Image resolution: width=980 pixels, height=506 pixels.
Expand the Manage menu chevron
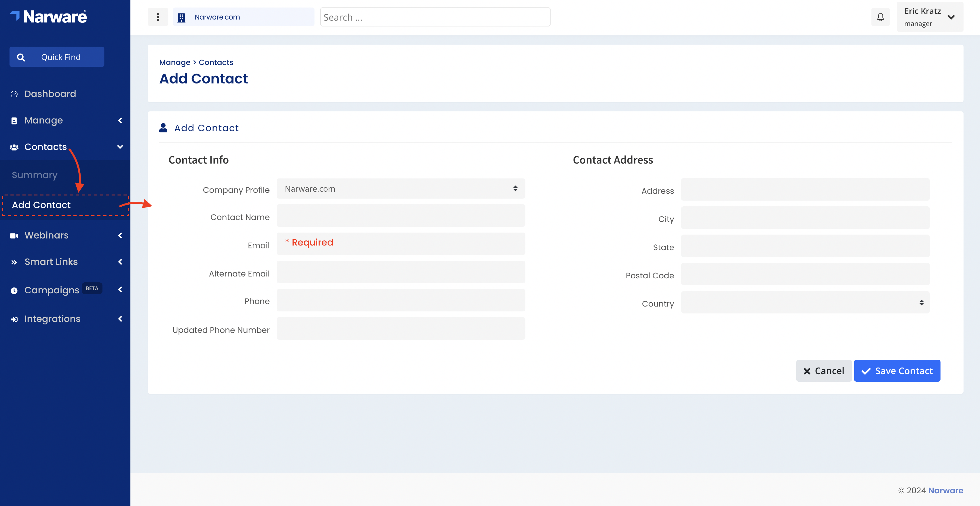pyautogui.click(x=120, y=121)
